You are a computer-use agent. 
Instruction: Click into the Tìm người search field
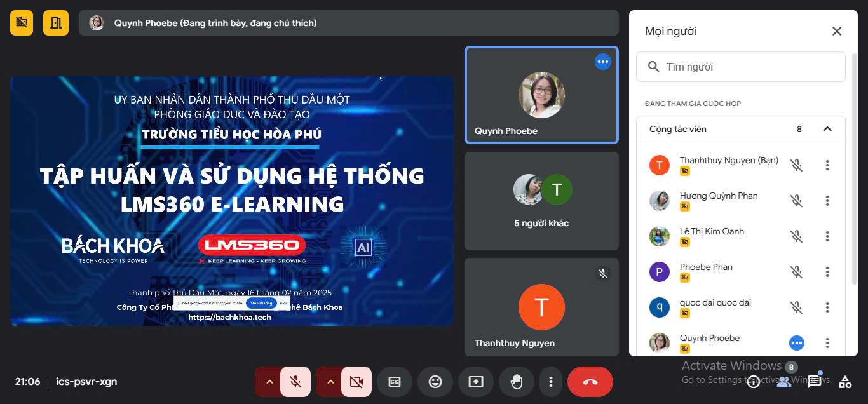pos(741,67)
